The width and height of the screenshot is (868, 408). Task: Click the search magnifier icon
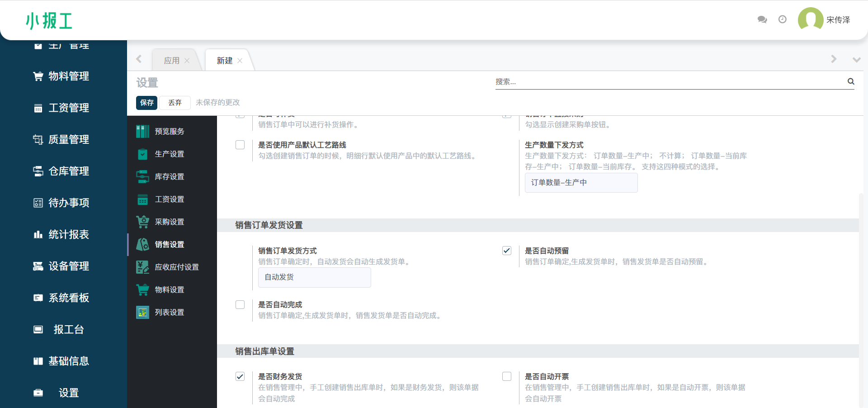[851, 81]
